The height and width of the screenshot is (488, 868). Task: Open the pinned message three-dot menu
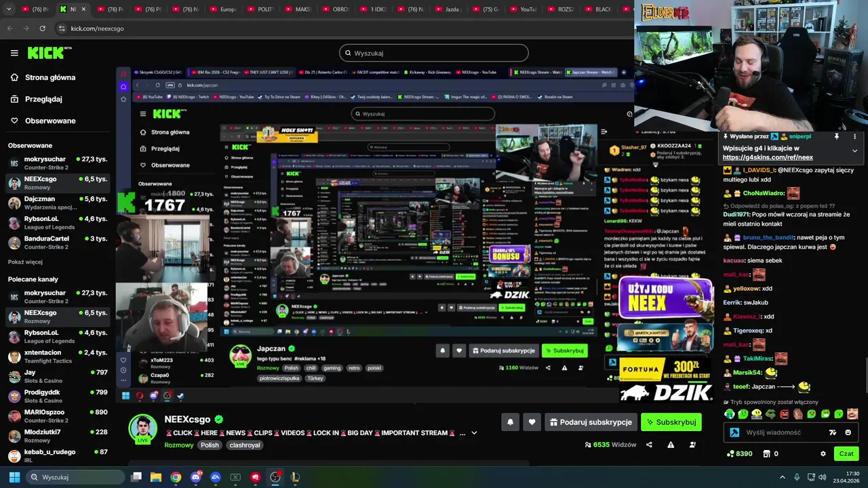pos(854,136)
